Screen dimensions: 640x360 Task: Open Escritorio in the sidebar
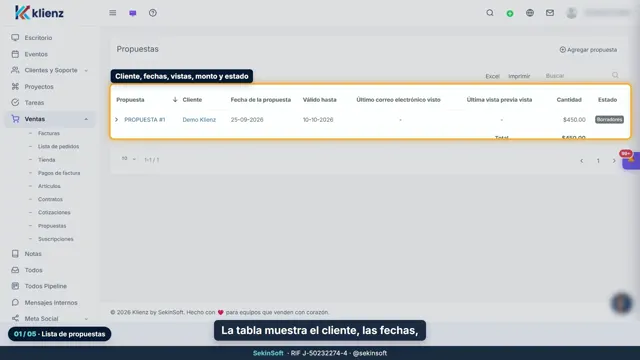[x=38, y=38]
